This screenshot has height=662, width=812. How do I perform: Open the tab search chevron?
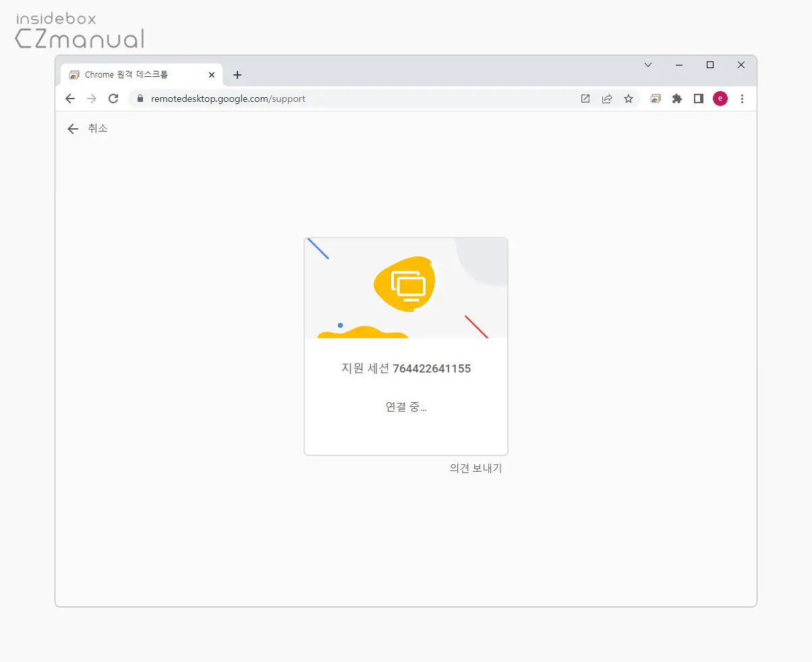tap(648, 65)
